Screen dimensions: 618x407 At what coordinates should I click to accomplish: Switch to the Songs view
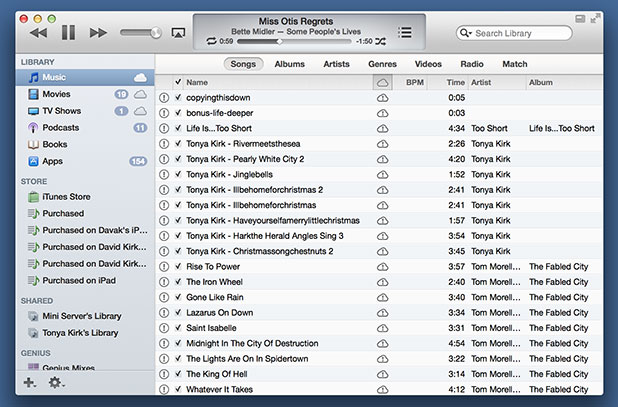pos(243,64)
